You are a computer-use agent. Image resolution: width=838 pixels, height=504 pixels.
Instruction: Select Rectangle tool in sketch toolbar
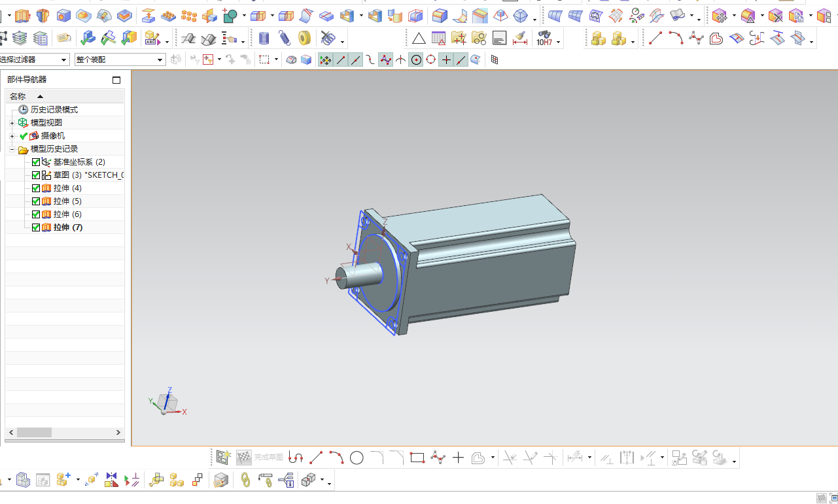(417, 458)
